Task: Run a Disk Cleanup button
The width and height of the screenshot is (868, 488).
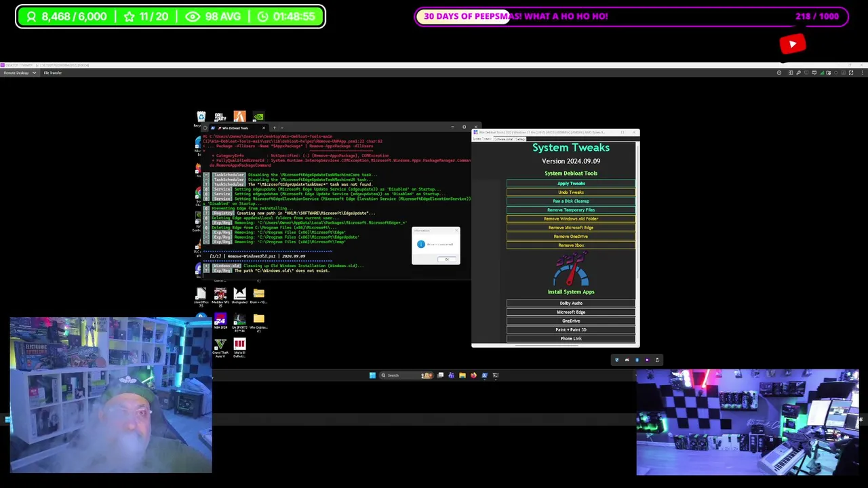Action: 571,201
